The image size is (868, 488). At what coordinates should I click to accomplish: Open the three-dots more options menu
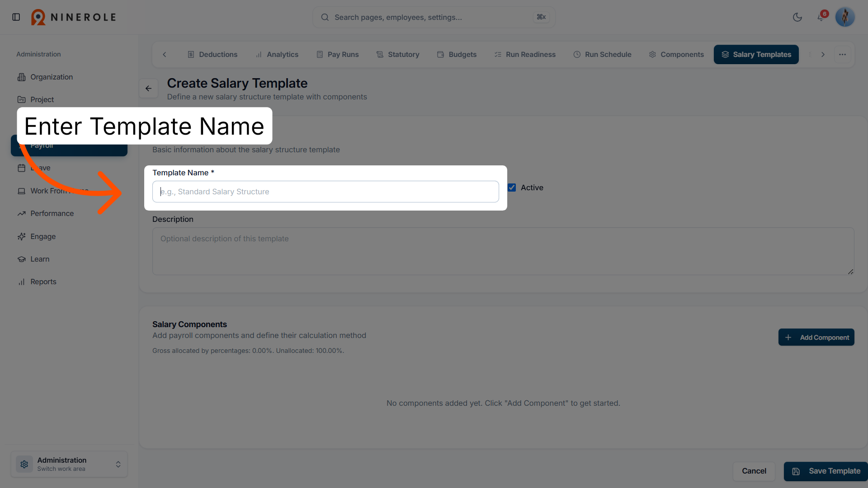click(x=843, y=55)
